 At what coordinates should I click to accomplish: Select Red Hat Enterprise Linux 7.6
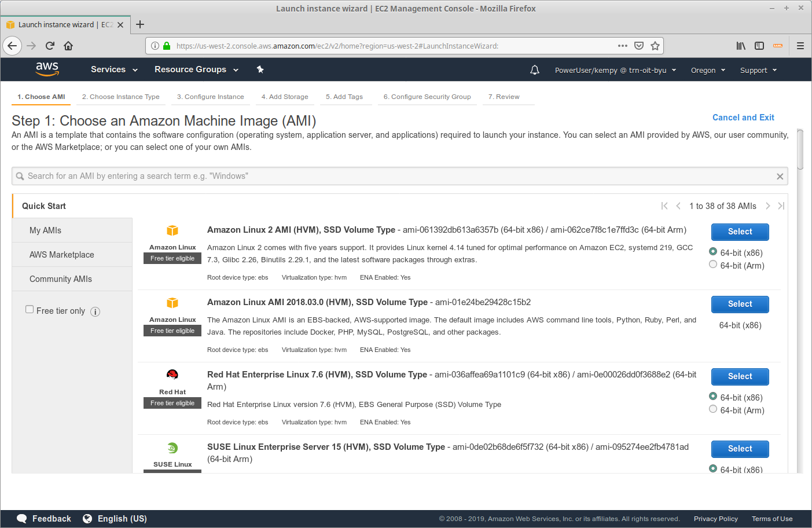(x=740, y=376)
